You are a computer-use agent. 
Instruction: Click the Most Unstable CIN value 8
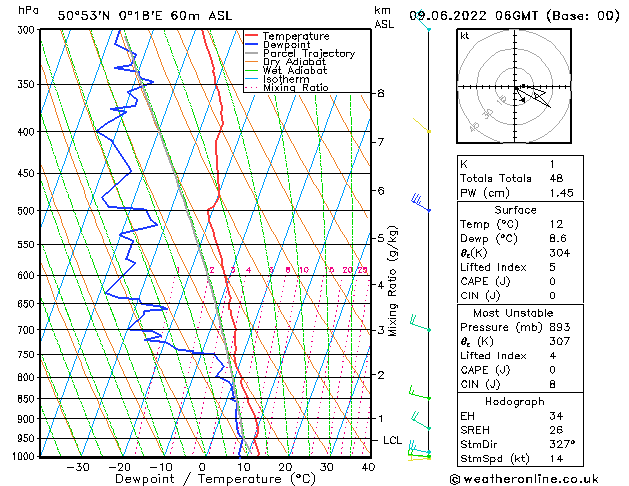(553, 384)
